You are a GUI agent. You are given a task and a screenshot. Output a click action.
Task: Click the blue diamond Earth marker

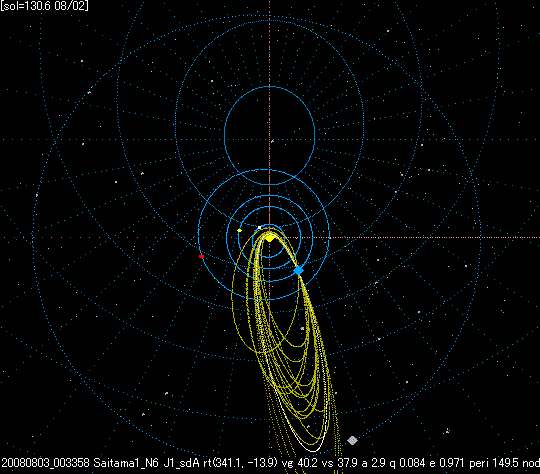click(x=299, y=270)
